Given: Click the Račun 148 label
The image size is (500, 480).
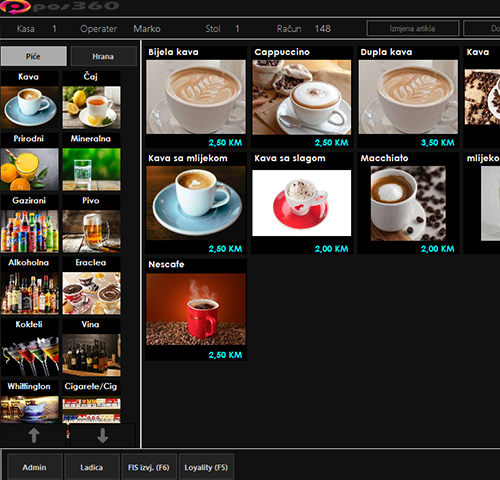Looking at the screenshot, I should (304, 29).
